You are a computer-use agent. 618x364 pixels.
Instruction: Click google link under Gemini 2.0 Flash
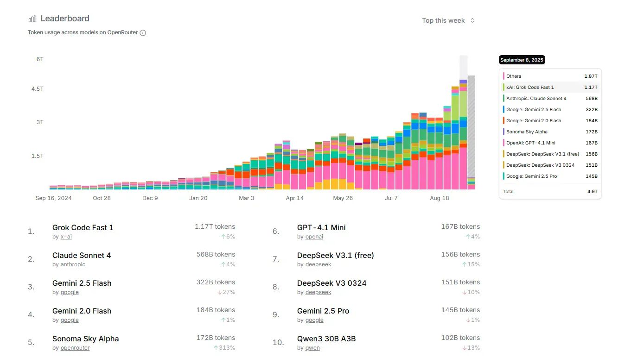point(70,320)
